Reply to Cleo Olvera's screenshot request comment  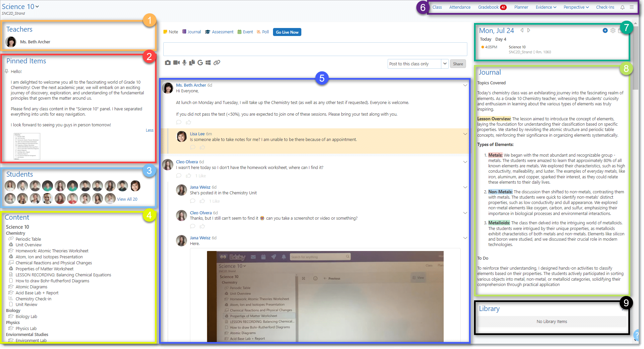click(193, 226)
